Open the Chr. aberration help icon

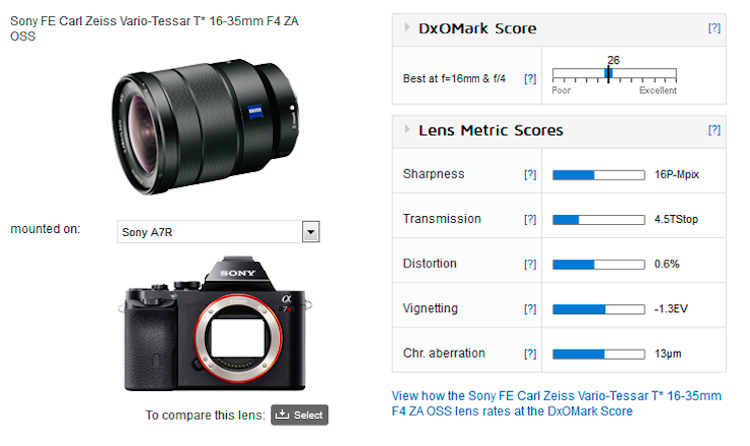tap(530, 353)
